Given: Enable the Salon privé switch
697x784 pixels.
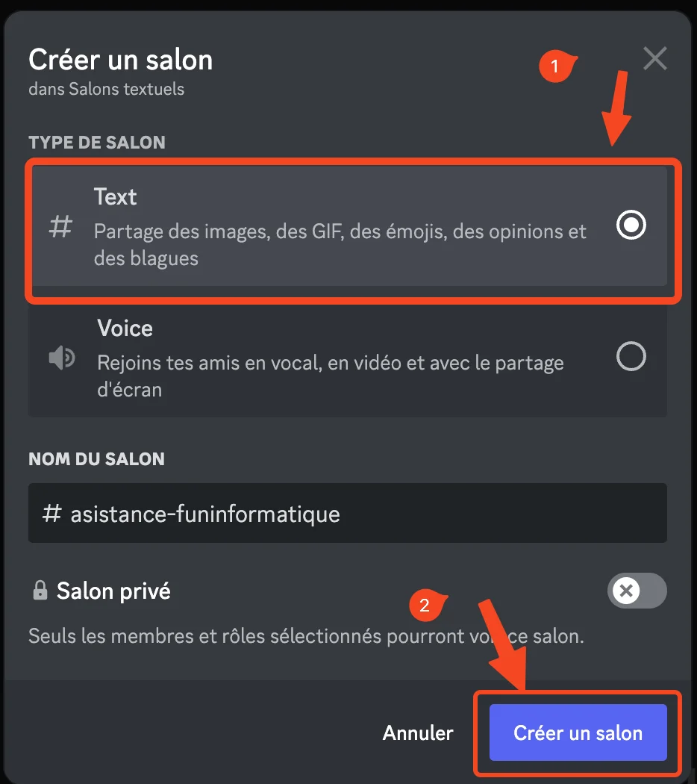Looking at the screenshot, I should click(x=637, y=591).
